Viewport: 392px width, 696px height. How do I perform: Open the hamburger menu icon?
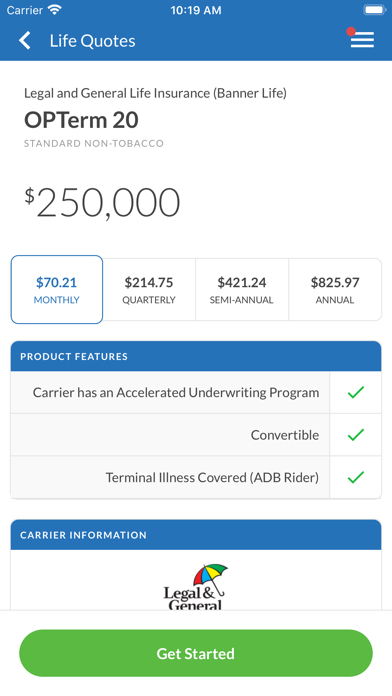coord(362,40)
